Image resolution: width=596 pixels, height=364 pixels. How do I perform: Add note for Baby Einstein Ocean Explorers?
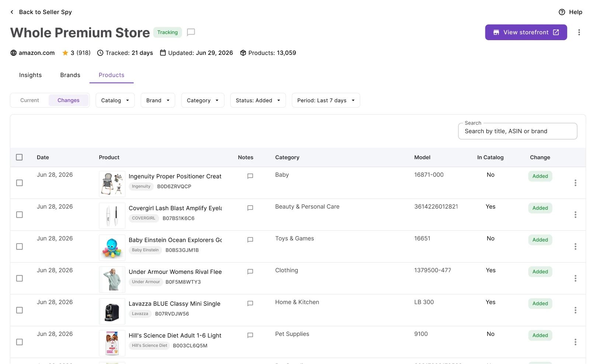coord(250,240)
